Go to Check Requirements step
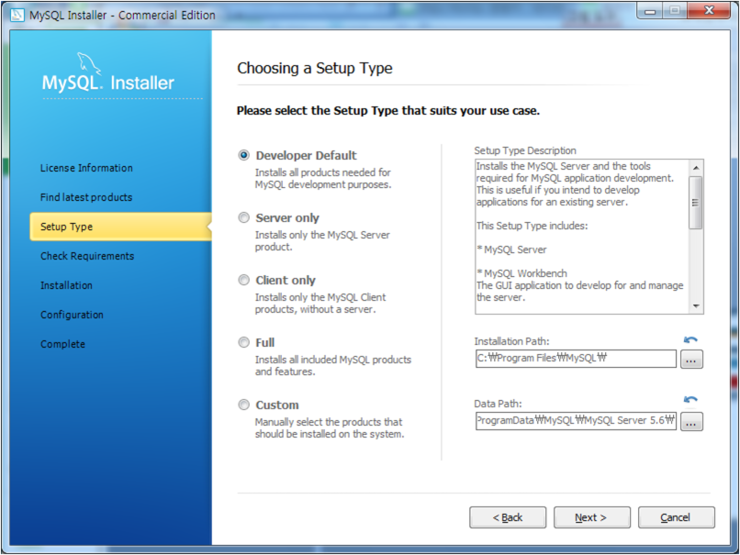Screen dimensions: 740x555 (87, 256)
